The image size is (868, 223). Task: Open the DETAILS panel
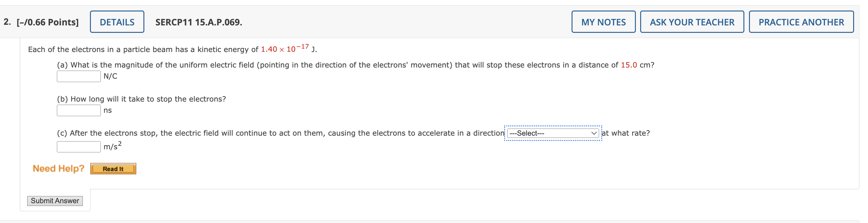click(117, 21)
